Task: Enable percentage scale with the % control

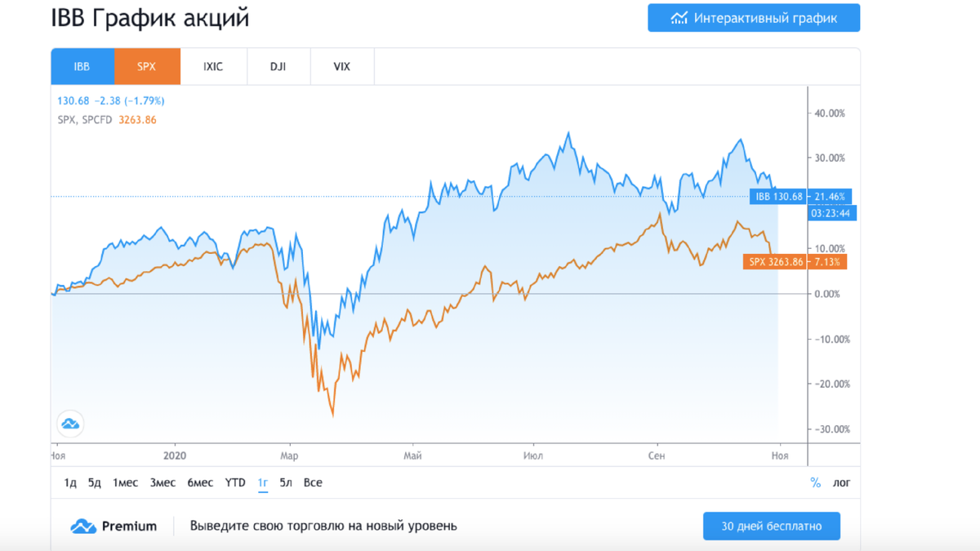Action: click(814, 482)
